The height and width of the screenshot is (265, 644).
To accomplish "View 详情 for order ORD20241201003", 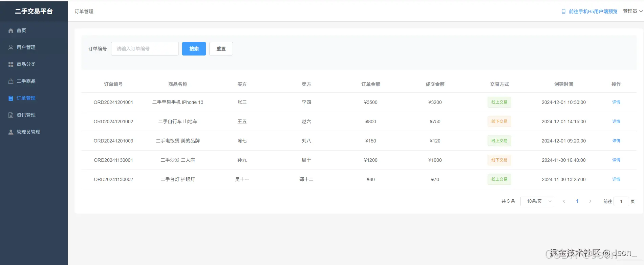I will point(616,141).
